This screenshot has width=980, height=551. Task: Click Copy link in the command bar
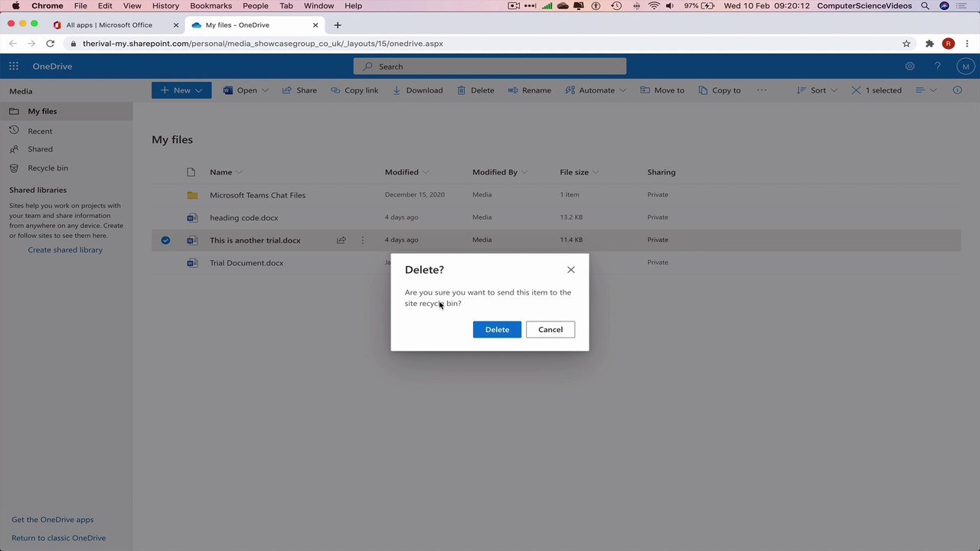pyautogui.click(x=354, y=90)
